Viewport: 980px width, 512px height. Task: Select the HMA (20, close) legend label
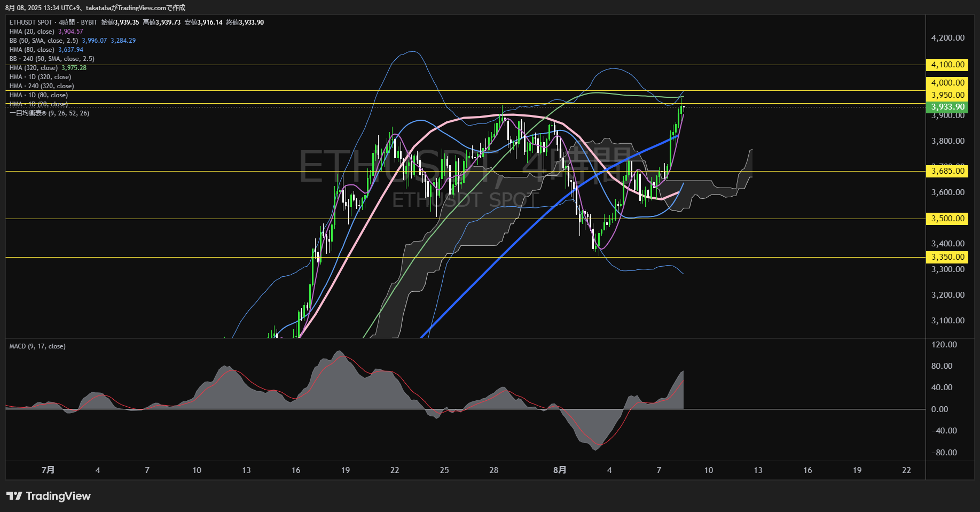coord(32,32)
